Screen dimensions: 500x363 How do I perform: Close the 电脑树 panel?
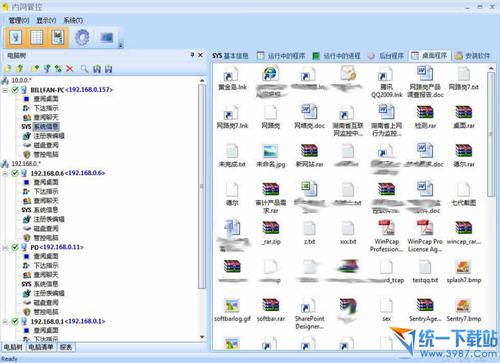pyautogui.click(x=200, y=55)
